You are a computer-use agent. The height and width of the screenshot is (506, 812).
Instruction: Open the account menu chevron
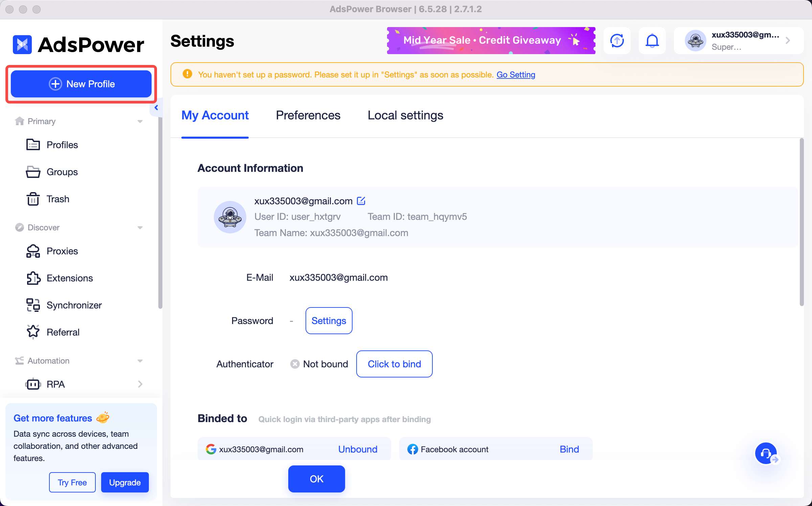click(788, 41)
